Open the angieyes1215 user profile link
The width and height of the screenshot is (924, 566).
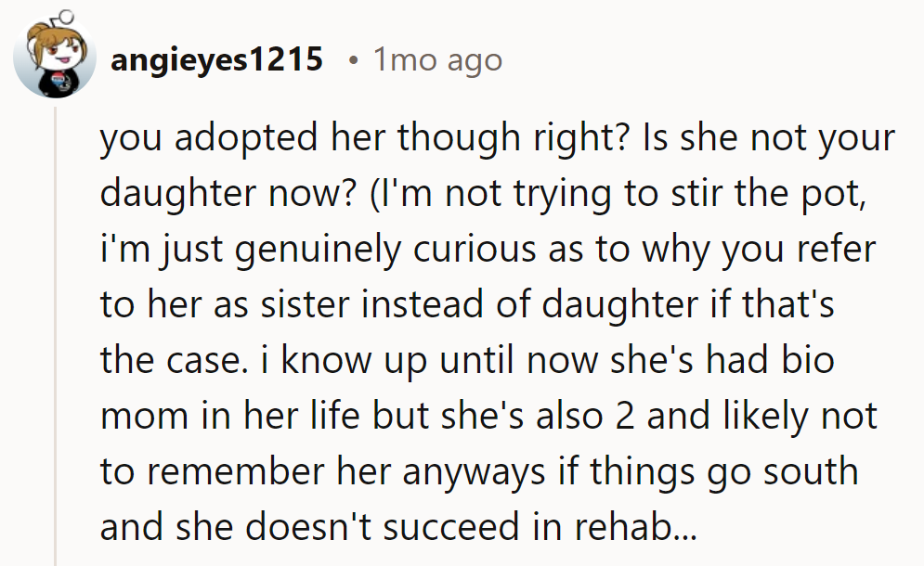216,60
